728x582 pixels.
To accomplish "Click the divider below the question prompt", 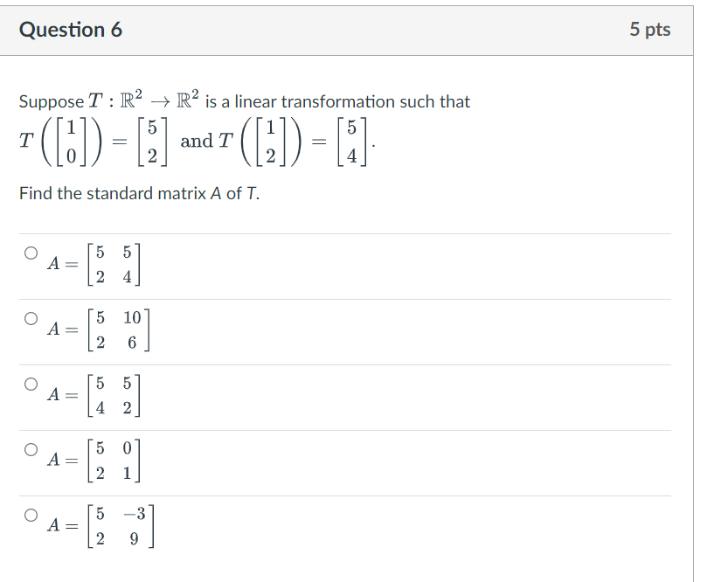I will click(x=350, y=231).
